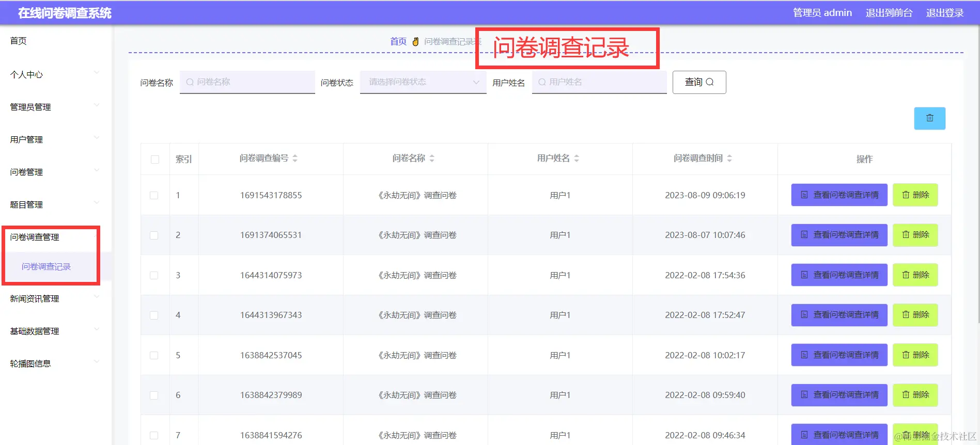
Task: View details for record 1691374065531
Action: [x=839, y=235]
